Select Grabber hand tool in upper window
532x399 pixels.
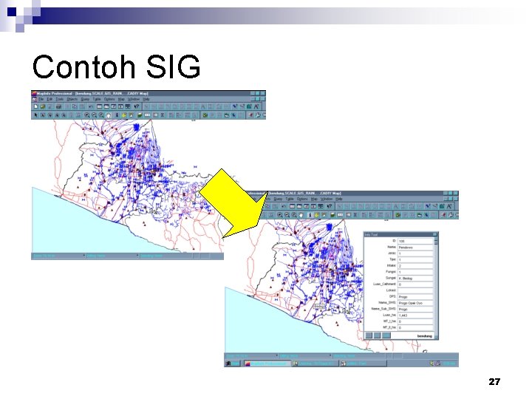(109, 115)
